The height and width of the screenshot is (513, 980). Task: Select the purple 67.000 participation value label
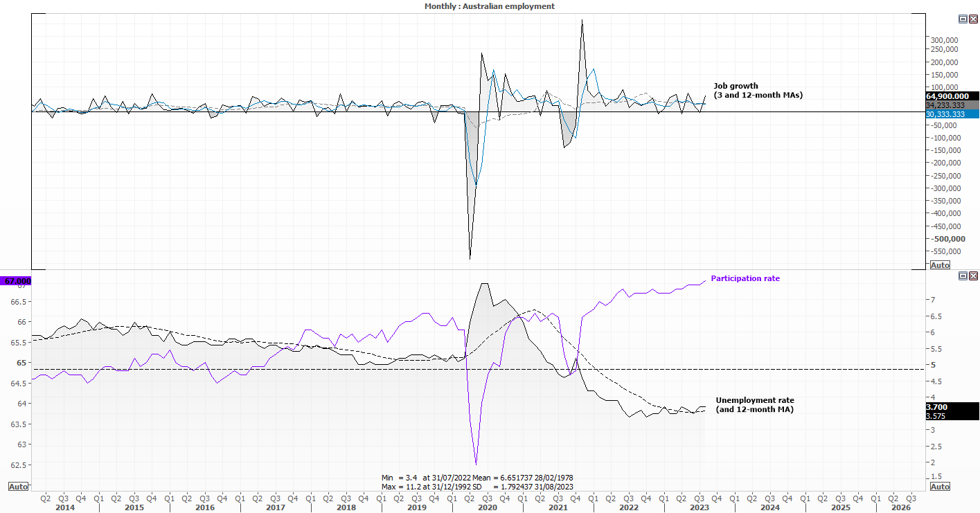click(17, 281)
